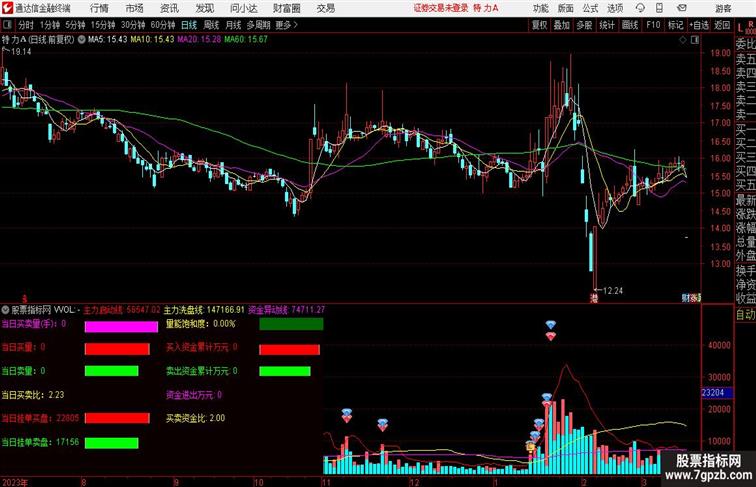This screenshot has height=487, width=756.
Task: Switch to 60分钟 chart period
Action: 162,25
